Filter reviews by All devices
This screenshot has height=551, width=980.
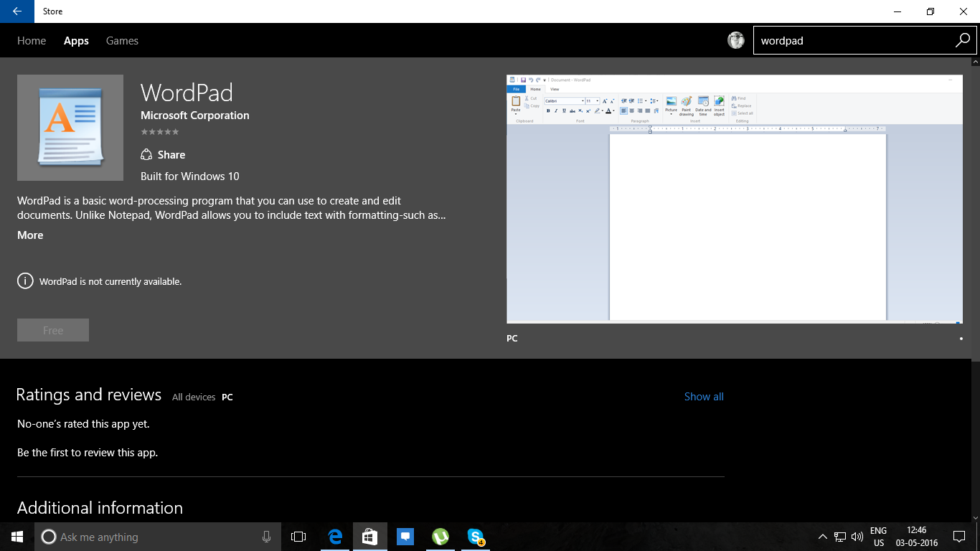pyautogui.click(x=194, y=397)
